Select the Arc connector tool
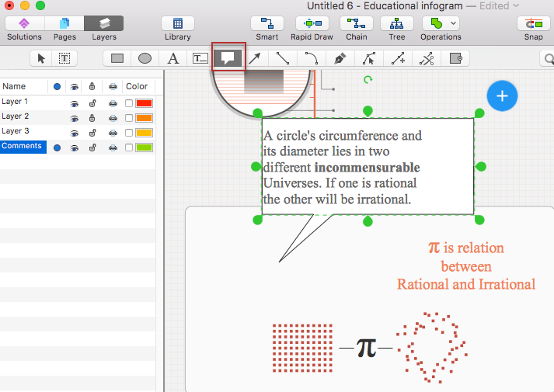This screenshot has height=392, width=554. (311, 58)
